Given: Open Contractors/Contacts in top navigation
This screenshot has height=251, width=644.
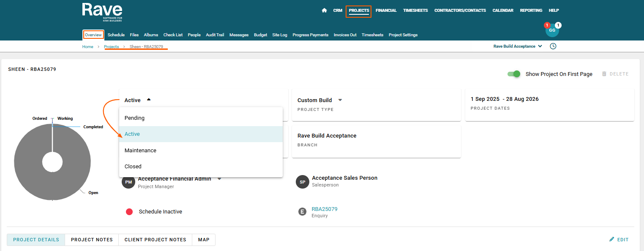Looking at the screenshot, I should 460,11.
